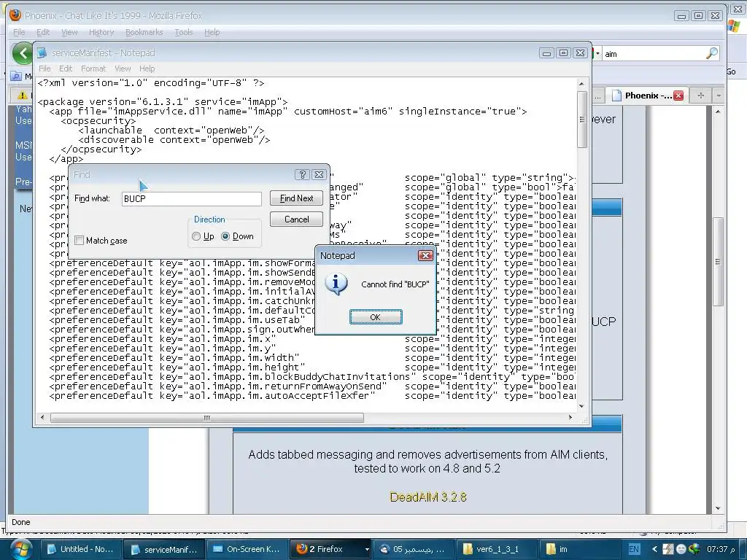Image resolution: width=747 pixels, height=560 pixels.
Task: Open Firefox History menu
Action: pos(101,32)
